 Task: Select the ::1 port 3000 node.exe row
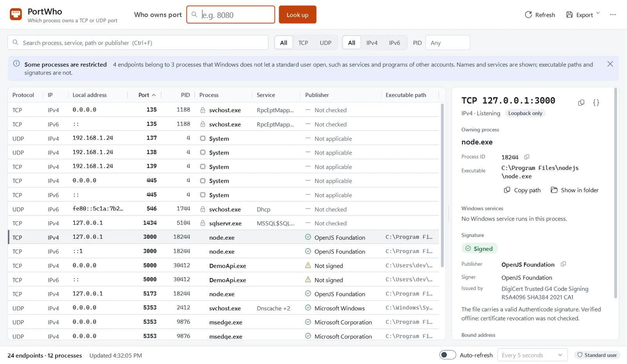223,251
